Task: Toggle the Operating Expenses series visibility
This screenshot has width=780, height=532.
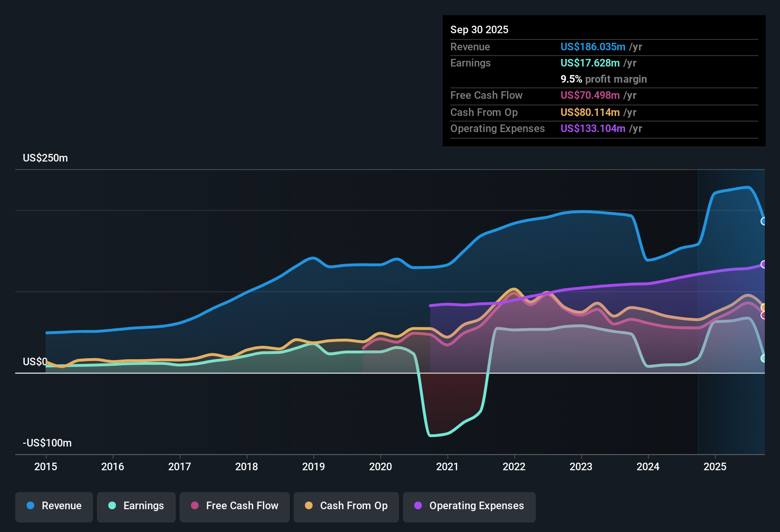Action: coord(469,507)
